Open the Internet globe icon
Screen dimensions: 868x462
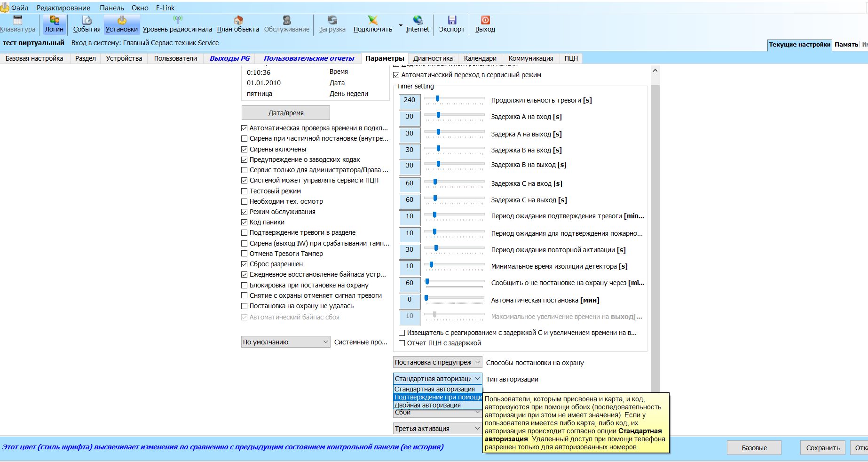[x=418, y=20]
